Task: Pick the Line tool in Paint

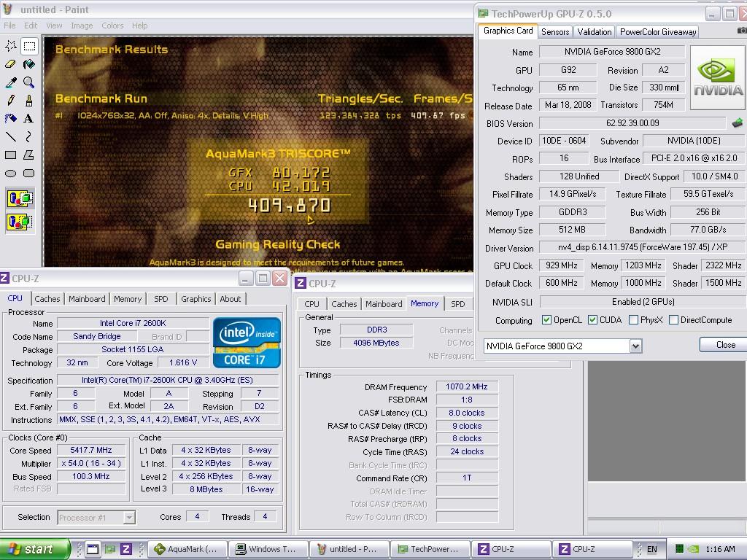Action: pyautogui.click(x=11, y=136)
